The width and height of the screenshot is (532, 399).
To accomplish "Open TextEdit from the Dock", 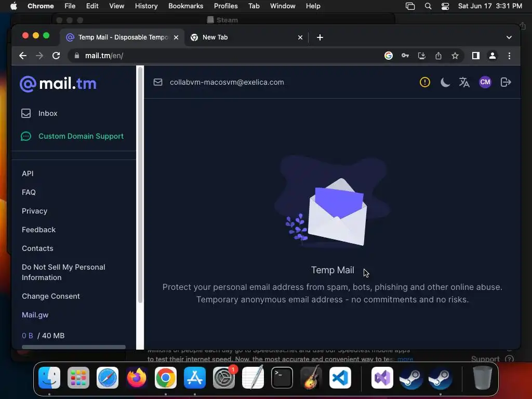I will [253, 378].
